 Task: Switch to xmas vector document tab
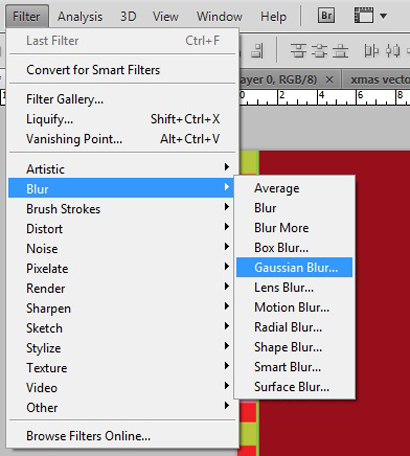tap(377, 80)
